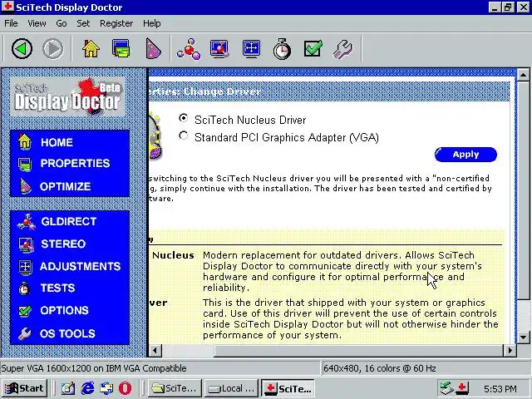Open Tests via the toolbar stopwatch icon
This screenshot has height=399, width=532.
coord(282,49)
